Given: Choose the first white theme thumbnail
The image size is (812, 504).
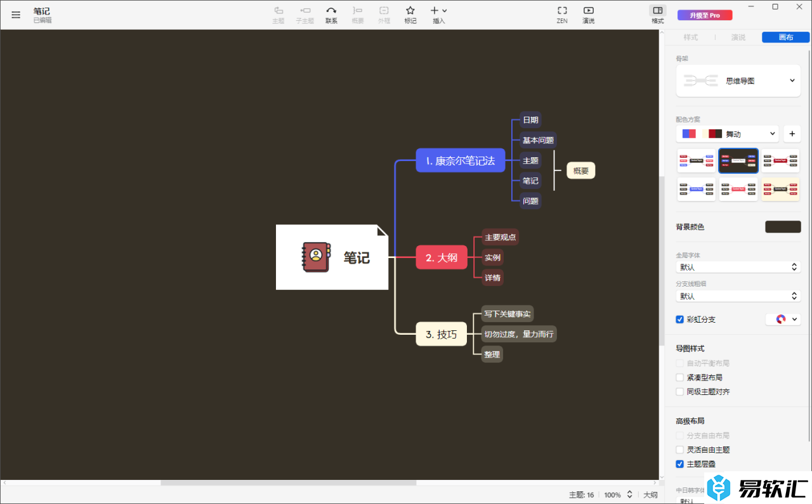Looking at the screenshot, I should click(x=697, y=161).
